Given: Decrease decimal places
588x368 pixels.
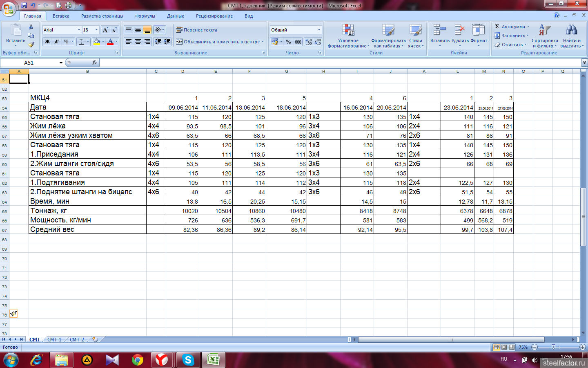Looking at the screenshot, I should click(318, 42).
